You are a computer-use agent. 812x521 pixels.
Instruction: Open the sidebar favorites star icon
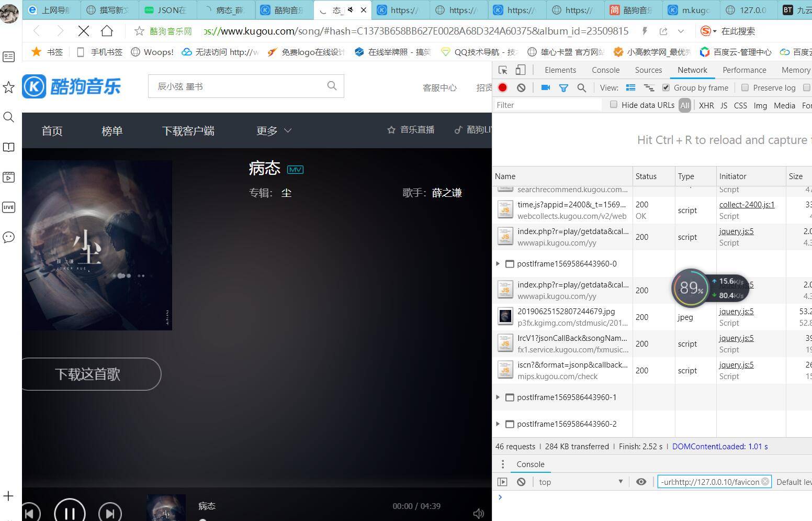pos(8,87)
